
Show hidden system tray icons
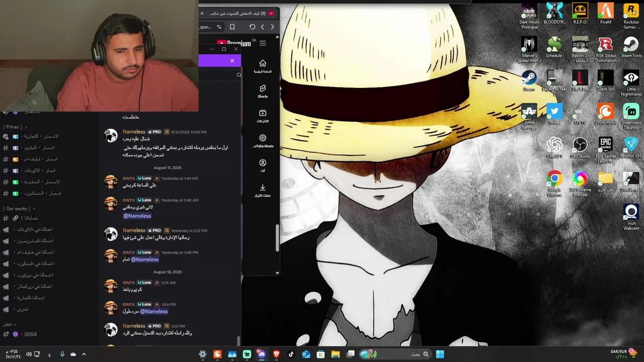coord(84,354)
